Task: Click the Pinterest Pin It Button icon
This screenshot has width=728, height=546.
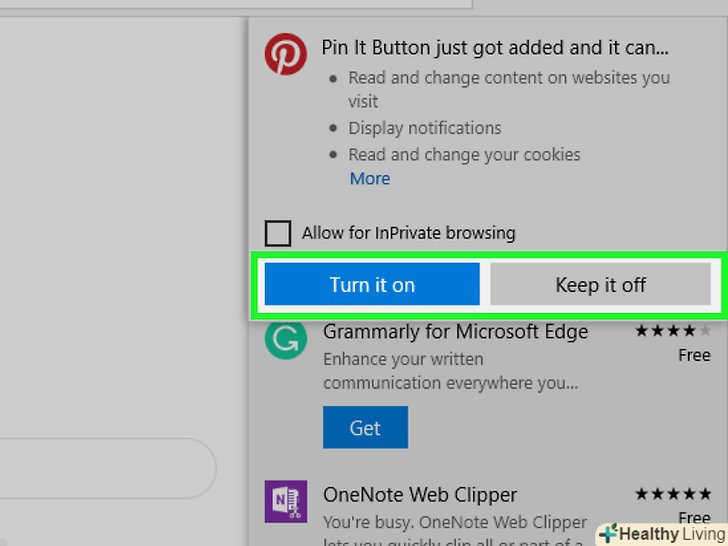Action: tap(286, 54)
